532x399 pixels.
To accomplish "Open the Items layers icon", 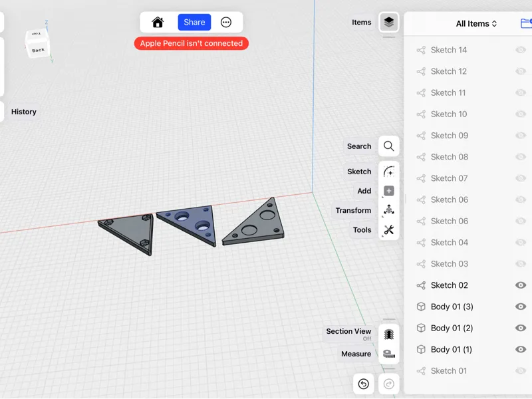I will tap(389, 23).
